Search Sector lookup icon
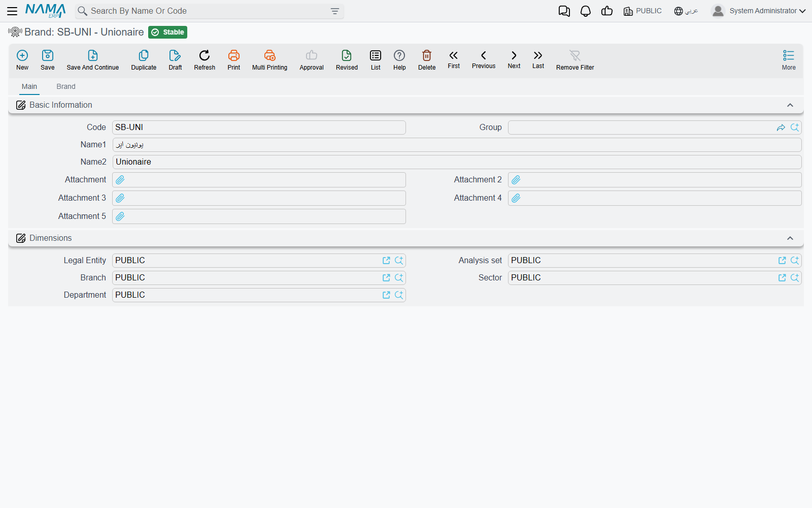 (795, 278)
